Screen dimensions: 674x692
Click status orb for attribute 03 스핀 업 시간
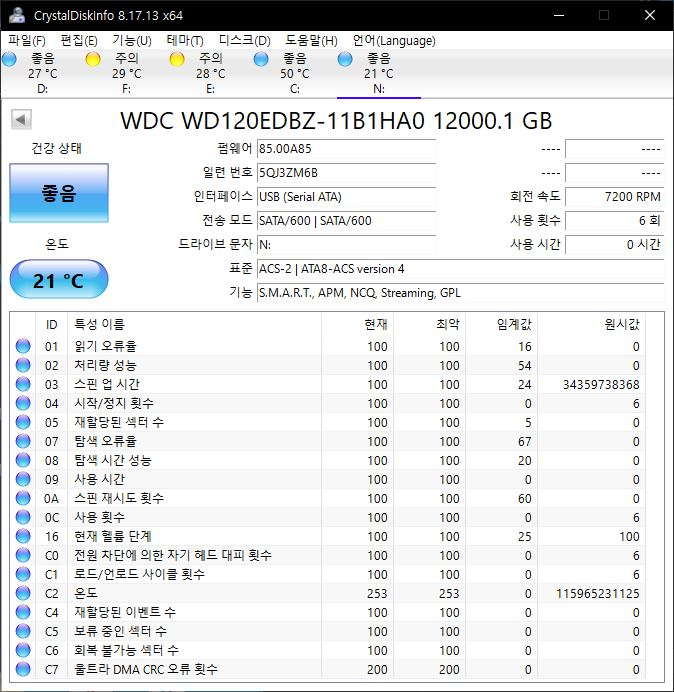coord(23,384)
